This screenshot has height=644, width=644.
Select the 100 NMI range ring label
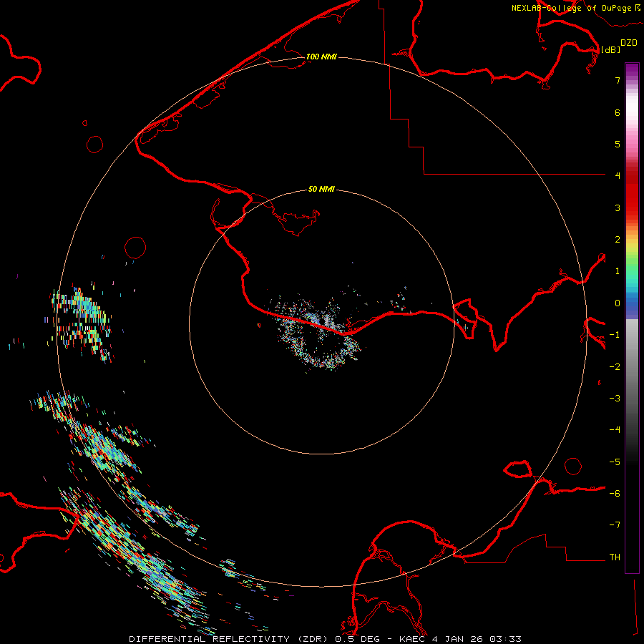coord(321,57)
